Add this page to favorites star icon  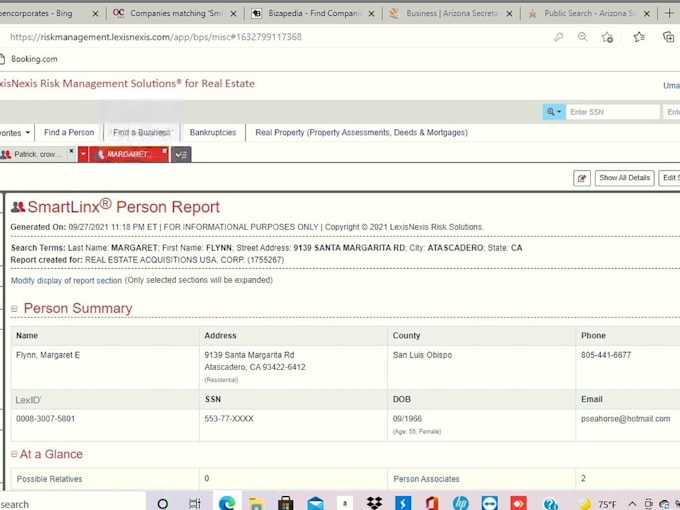coord(608,37)
